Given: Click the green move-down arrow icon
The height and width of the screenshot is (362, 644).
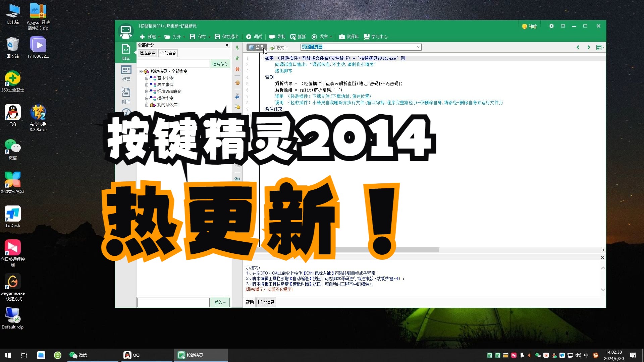Looking at the screenshot, I should coord(237,48).
